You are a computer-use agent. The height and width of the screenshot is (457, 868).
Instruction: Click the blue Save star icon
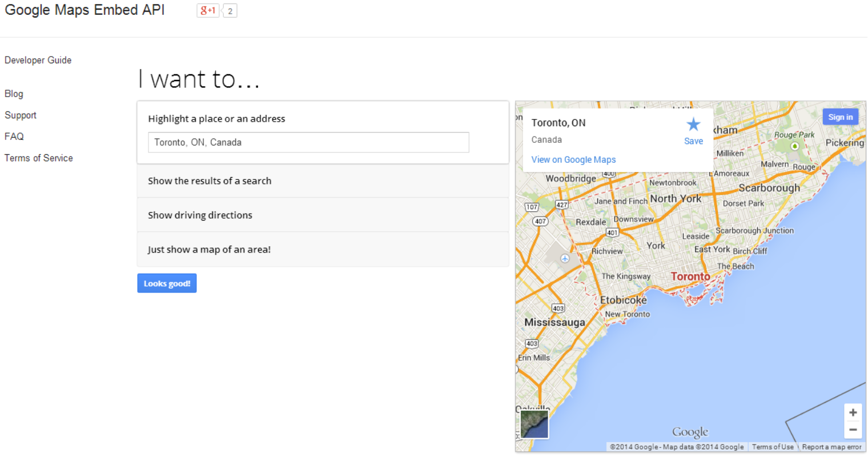click(x=693, y=125)
